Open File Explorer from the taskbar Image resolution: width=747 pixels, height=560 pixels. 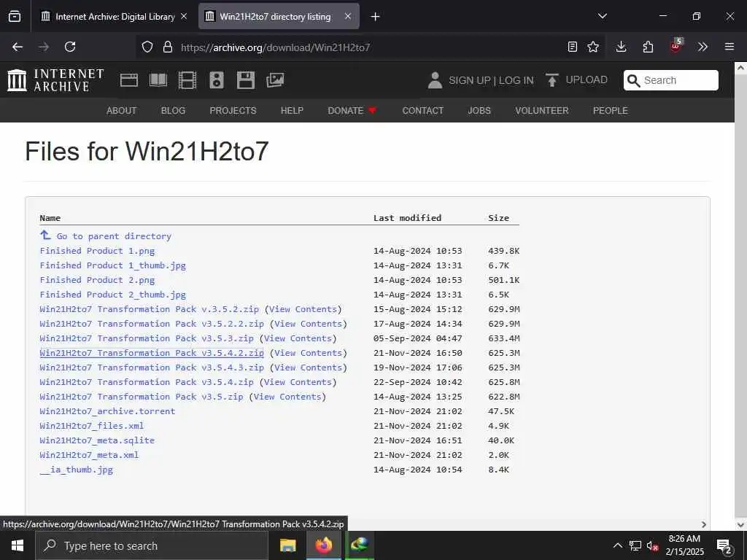287,545
